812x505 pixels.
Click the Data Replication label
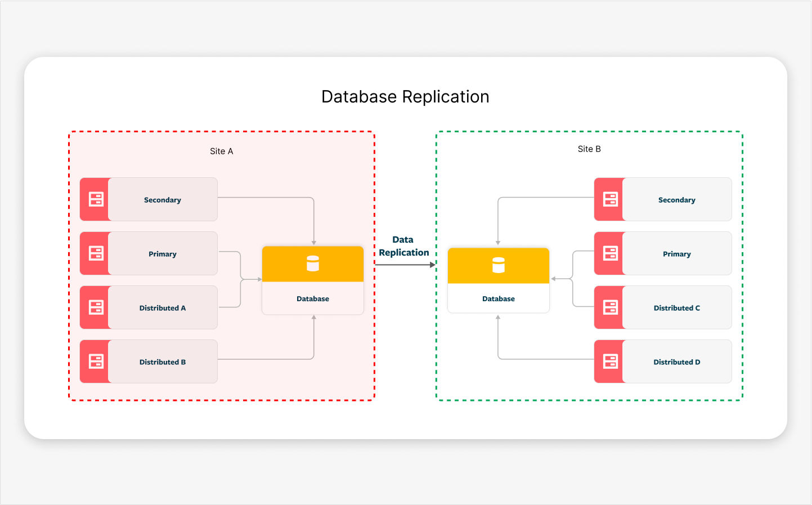tap(403, 246)
